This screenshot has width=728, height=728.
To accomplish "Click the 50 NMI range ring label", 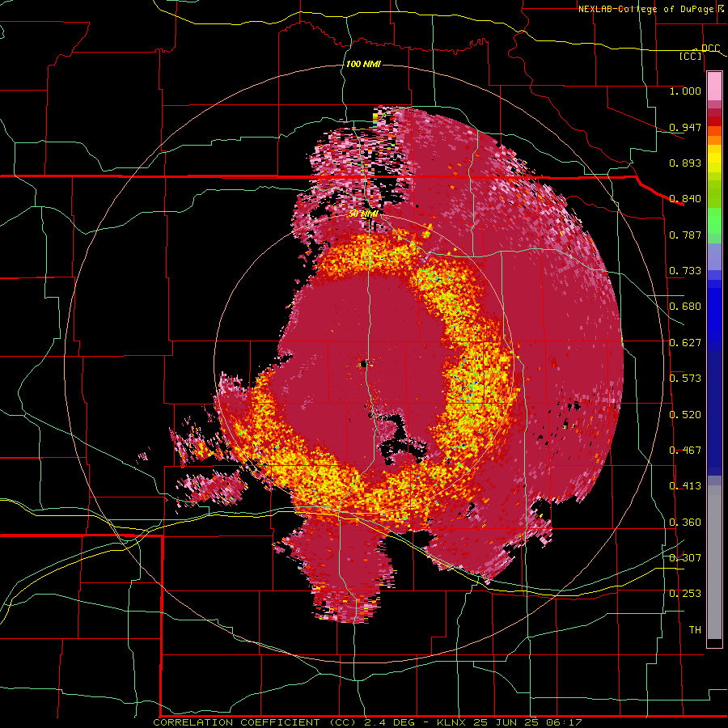I will click(x=363, y=214).
